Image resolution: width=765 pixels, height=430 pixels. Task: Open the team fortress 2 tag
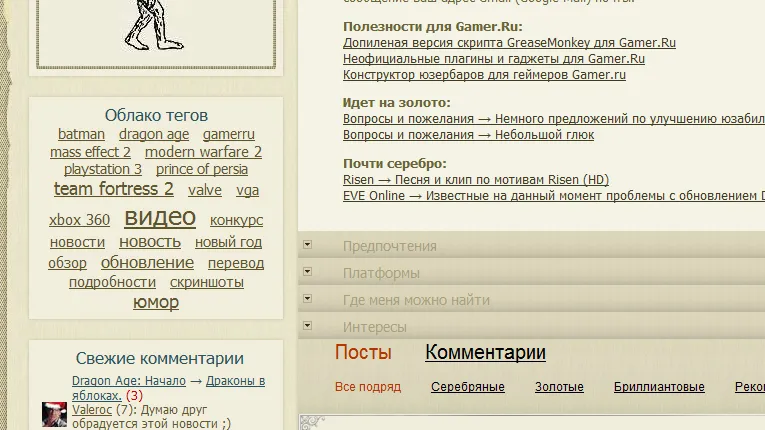coord(114,189)
